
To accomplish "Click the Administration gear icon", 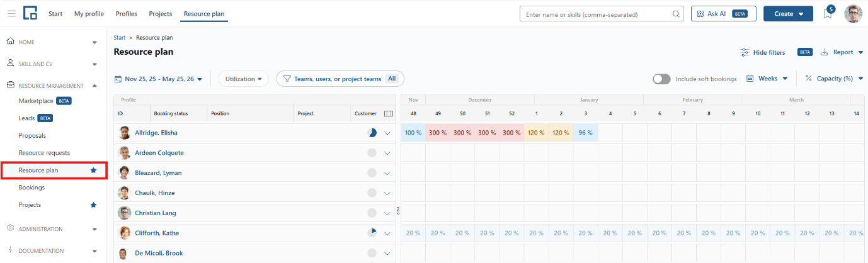I will 11,228.
